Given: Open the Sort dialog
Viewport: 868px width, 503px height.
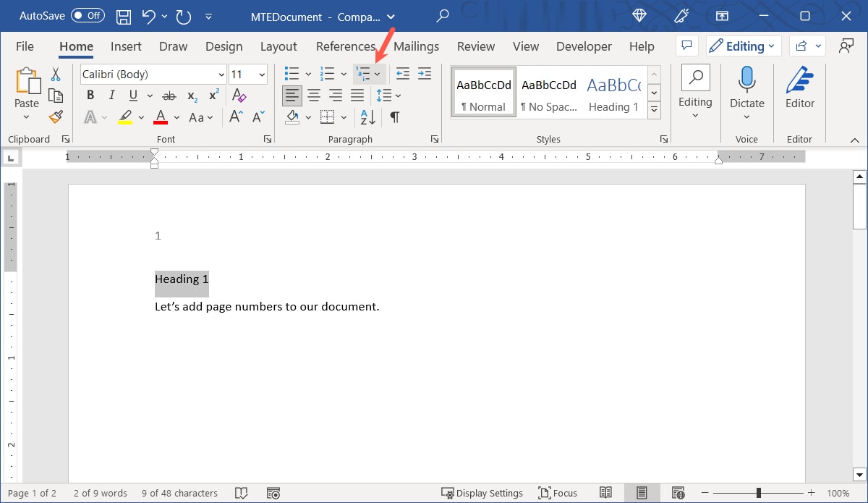Looking at the screenshot, I should pyautogui.click(x=367, y=117).
